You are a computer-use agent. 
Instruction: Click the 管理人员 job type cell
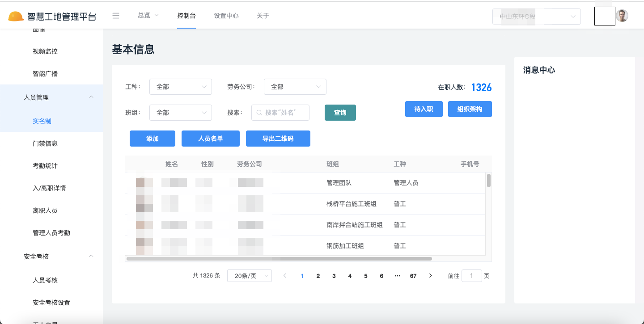coord(406,183)
